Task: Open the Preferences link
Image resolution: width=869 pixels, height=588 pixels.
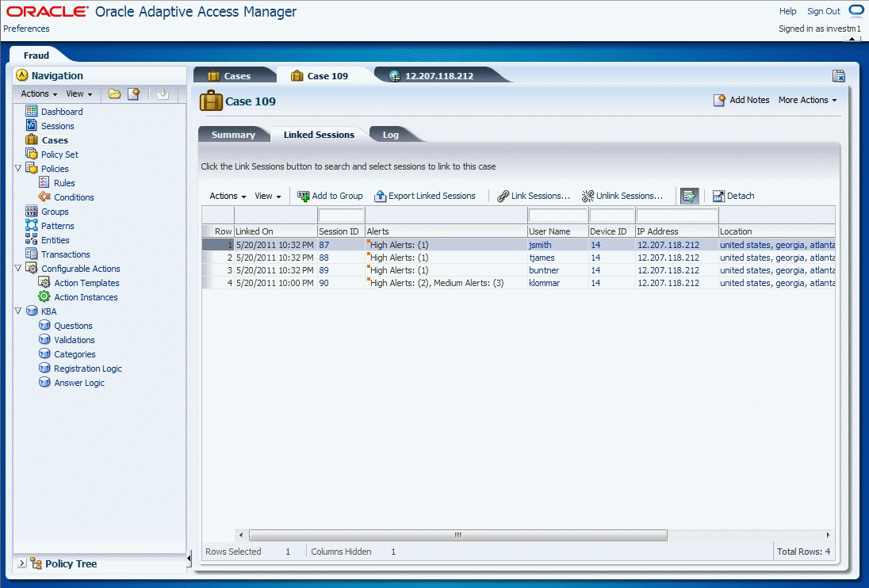Action: pos(26,29)
